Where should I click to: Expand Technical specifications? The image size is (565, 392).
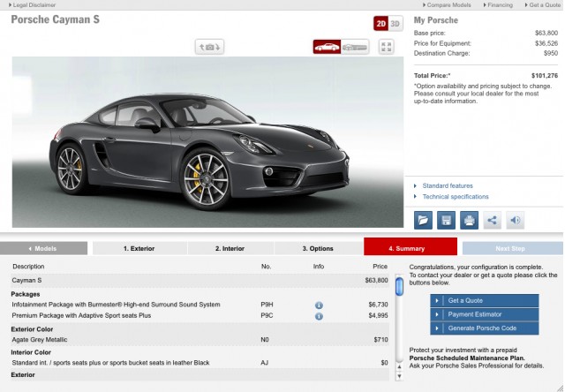point(455,197)
